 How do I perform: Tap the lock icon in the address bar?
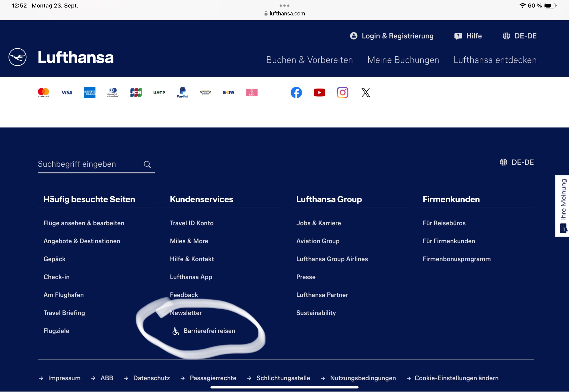pos(266,13)
